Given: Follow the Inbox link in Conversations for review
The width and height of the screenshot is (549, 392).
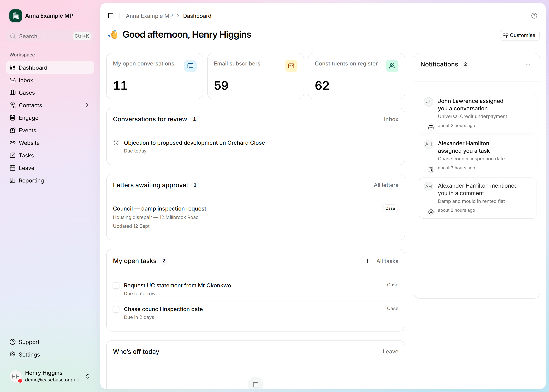Looking at the screenshot, I should [x=391, y=119].
